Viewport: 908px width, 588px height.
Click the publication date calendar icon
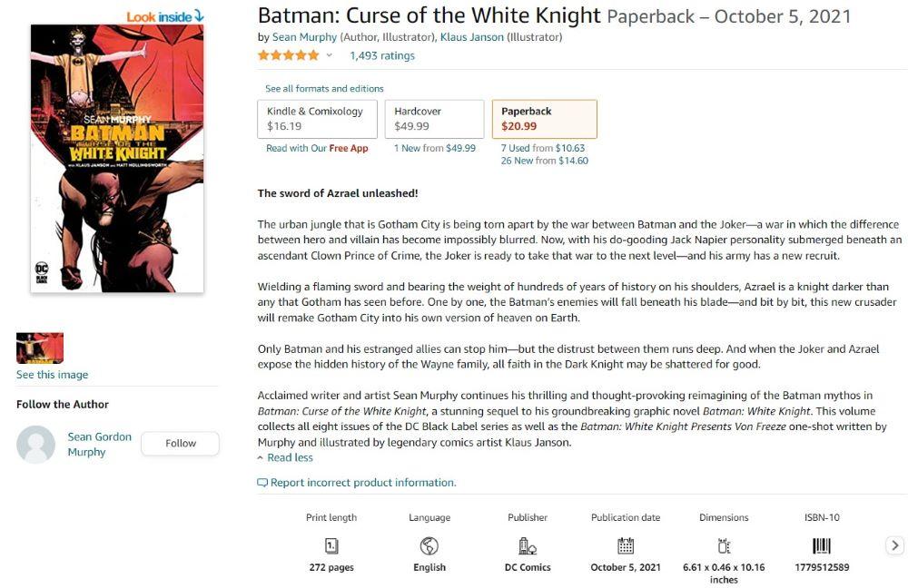click(x=626, y=545)
